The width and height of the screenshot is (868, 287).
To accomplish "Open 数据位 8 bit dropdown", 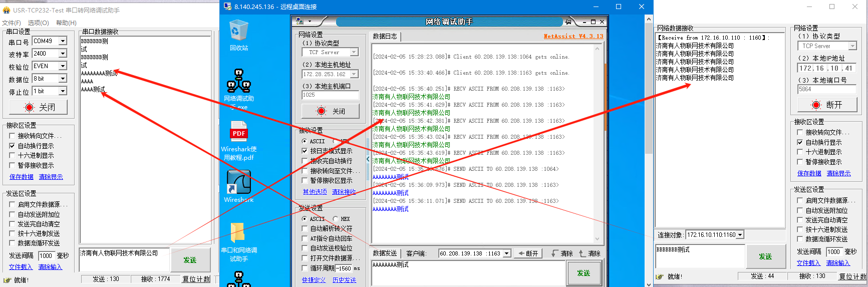I will 63,79.
